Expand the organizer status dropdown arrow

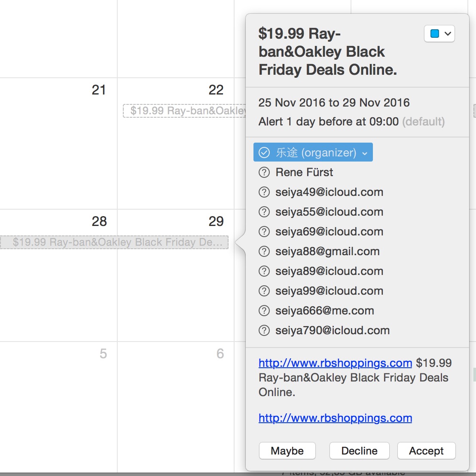click(365, 153)
